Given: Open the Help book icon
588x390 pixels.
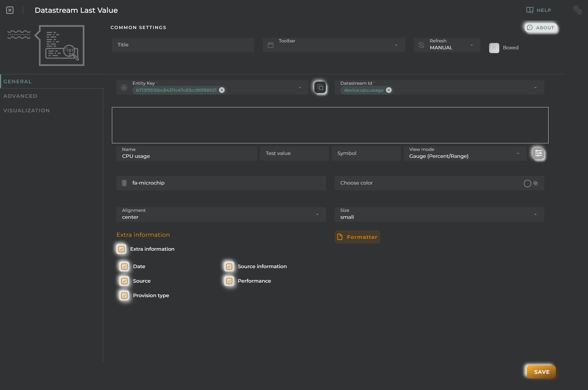Looking at the screenshot, I should (x=530, y=10).
